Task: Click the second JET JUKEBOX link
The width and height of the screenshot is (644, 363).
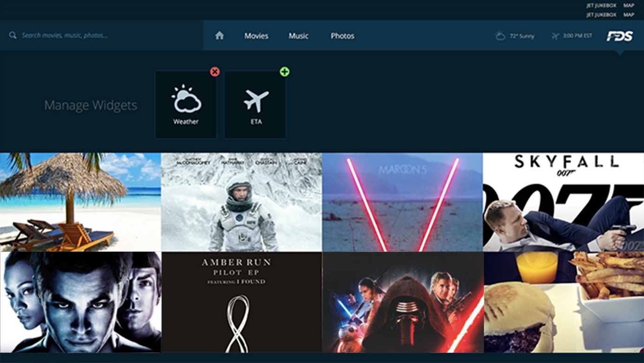Action: click(601, 15)
